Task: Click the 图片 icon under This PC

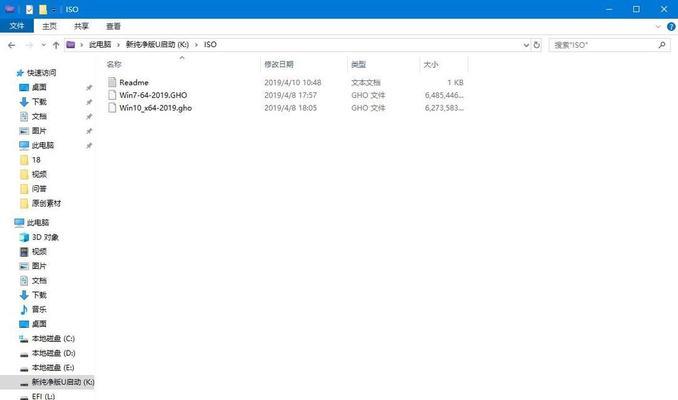Action: (x=24, y=266)
